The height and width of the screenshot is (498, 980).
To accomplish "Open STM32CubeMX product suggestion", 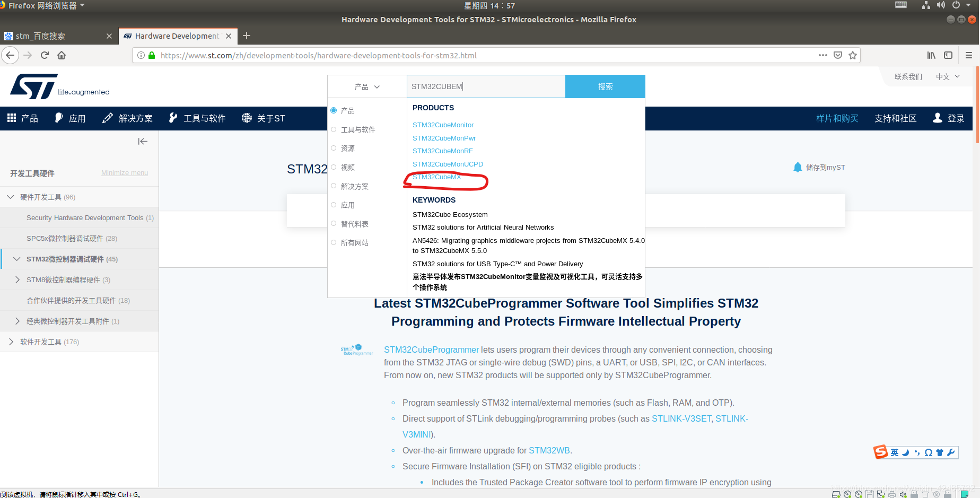I will 437,177.
